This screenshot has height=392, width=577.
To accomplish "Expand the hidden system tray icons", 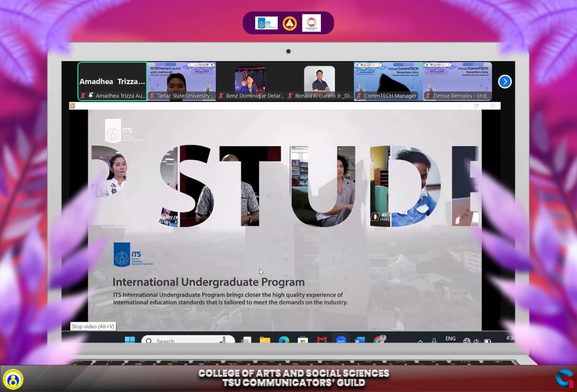I will [420, 341].
